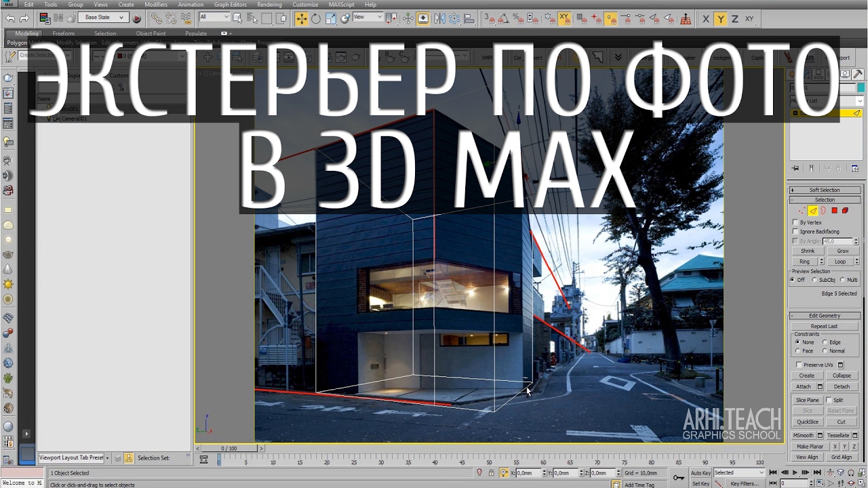The image size is (868, 488).
Task: Select the Edge sub-object level icon
Action: pyautogui.click(x=812, y=211)
